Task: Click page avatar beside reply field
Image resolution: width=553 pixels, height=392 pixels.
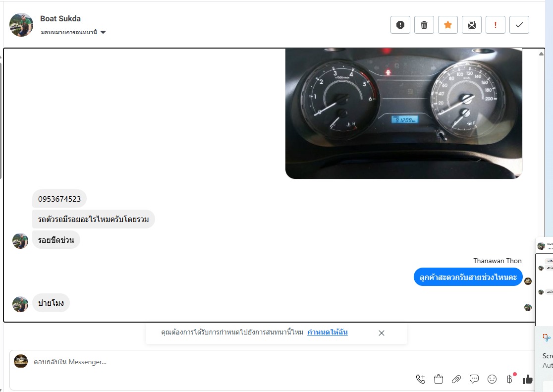Action: point(21,361)
